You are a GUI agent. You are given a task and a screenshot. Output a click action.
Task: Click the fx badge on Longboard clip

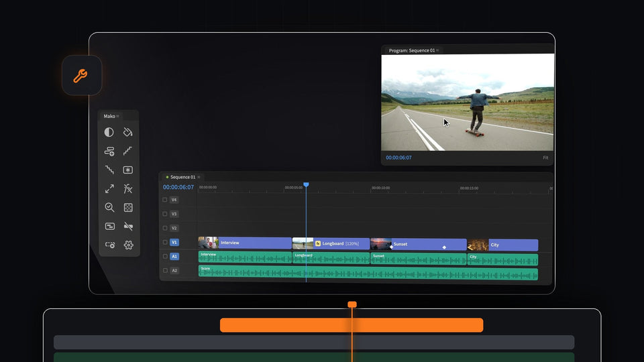317,243
